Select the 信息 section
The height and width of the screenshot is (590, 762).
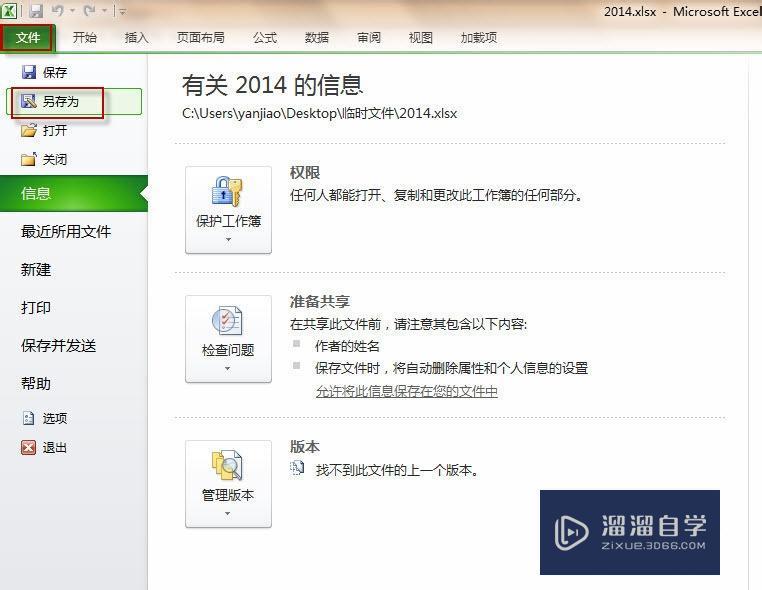point(74,193)
